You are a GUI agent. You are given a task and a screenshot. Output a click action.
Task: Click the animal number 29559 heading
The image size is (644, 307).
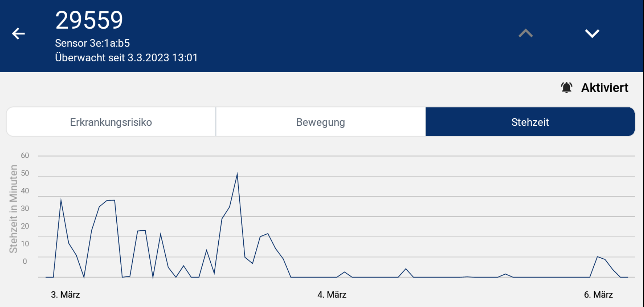point(89,20)
